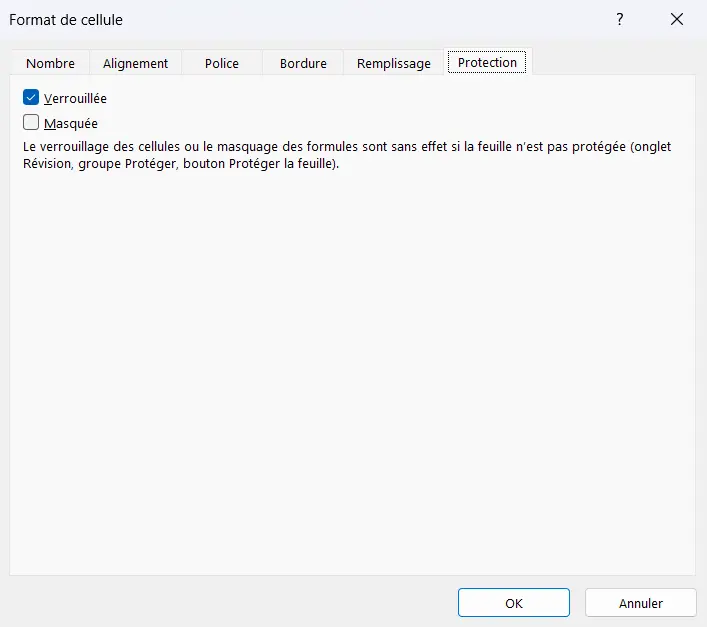Select the Protection tab
This screenshot has height=627, width=707.
click(487, 62)
